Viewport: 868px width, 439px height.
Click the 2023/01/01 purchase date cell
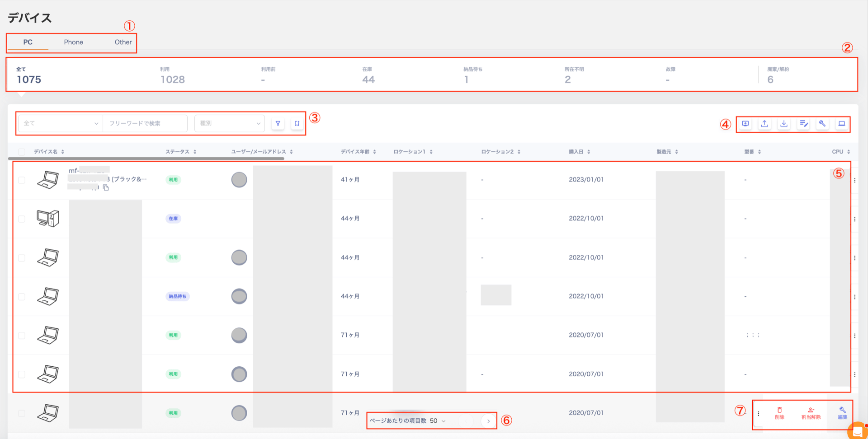[x=586, y=180]
